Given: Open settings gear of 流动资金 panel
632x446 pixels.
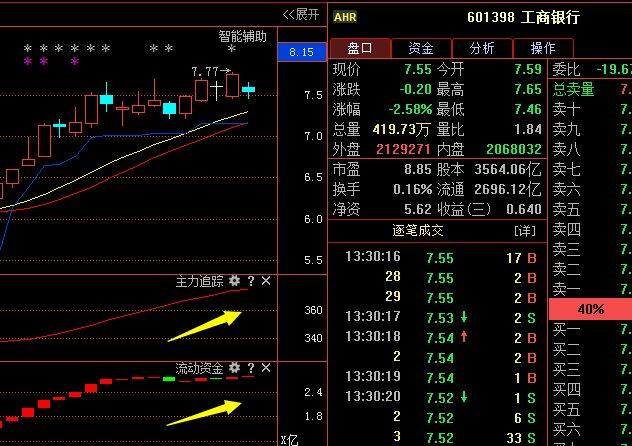Looking at the screenshot, I should click(234, 367).
